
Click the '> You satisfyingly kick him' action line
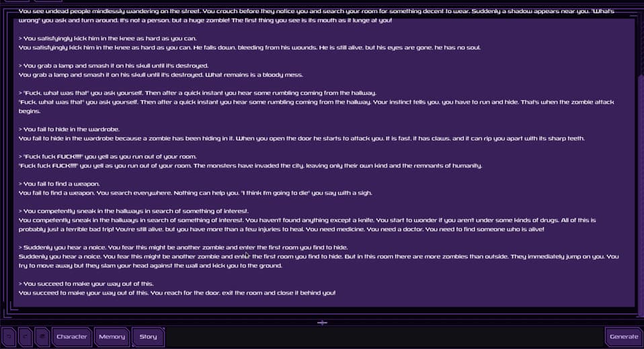pyautogui.click(x=110, y=38)
